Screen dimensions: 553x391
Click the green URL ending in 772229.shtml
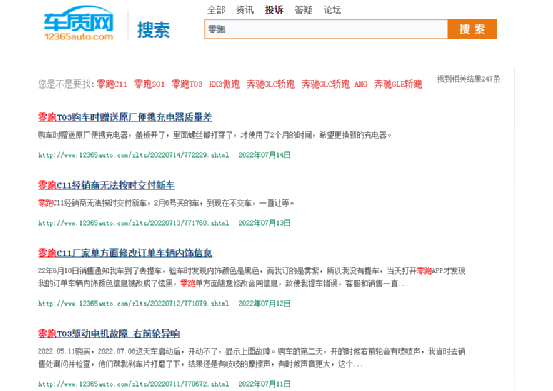point(134,155)
